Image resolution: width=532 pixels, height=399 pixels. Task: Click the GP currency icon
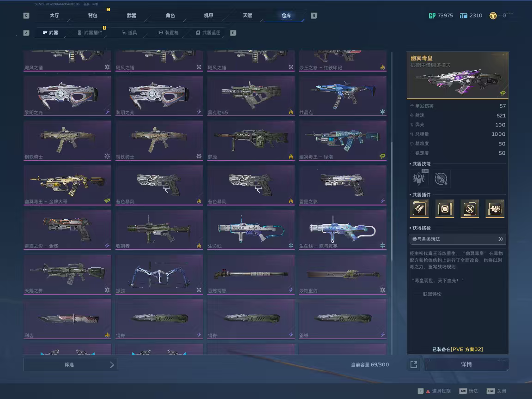click(x=432, y=16)
